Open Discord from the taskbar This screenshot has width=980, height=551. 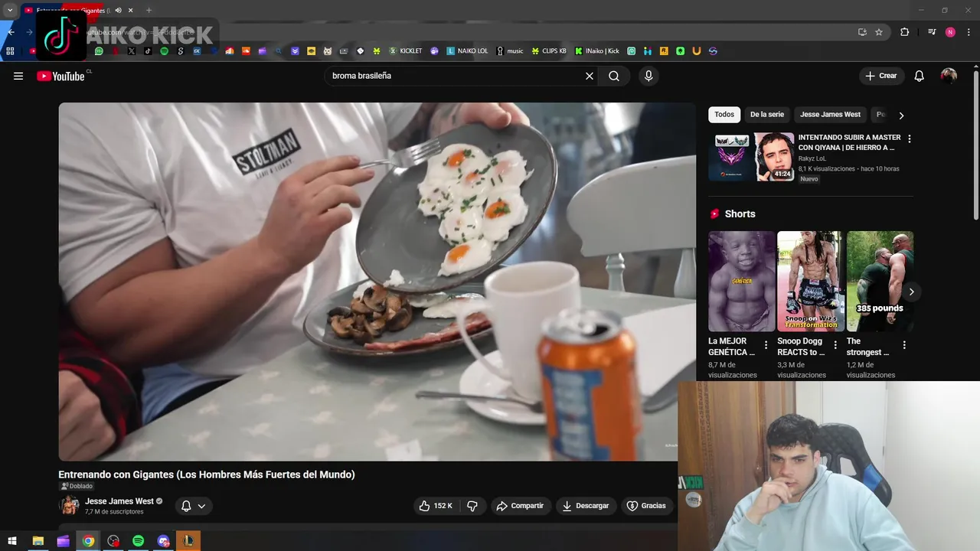163,541
